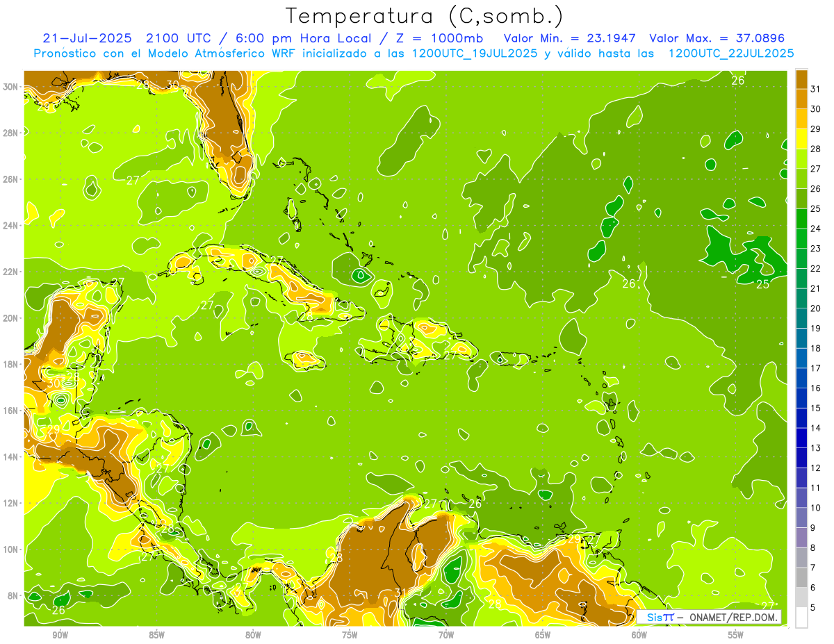Click the colorbar legend value '31'

pyautogui.click(x=816, y=89)
